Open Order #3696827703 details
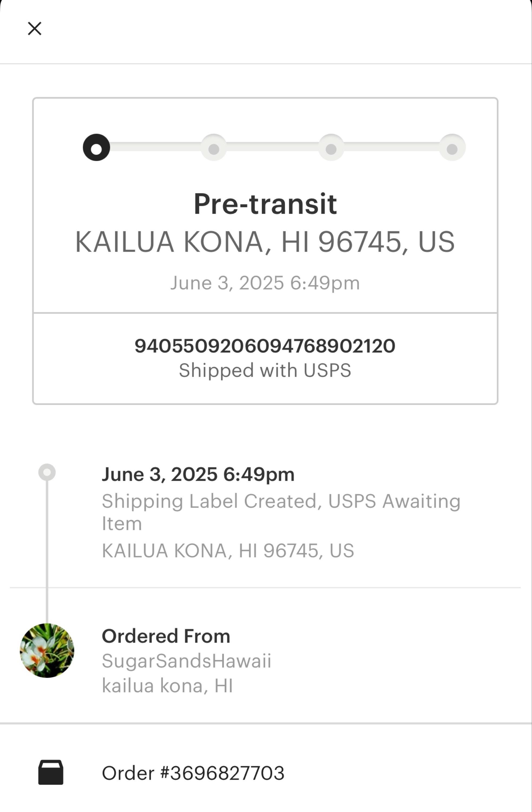This screenshot has width=532, height=812. (x=193, y=773)
